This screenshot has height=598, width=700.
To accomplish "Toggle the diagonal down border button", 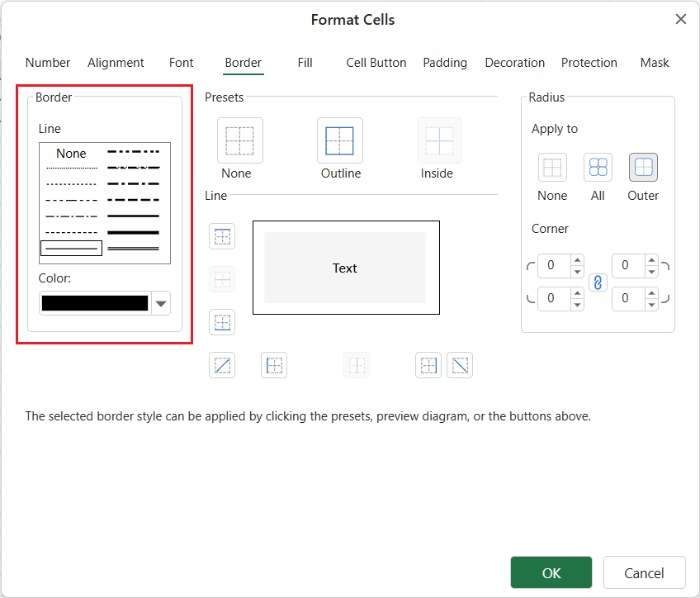I will tap(460, 365).
